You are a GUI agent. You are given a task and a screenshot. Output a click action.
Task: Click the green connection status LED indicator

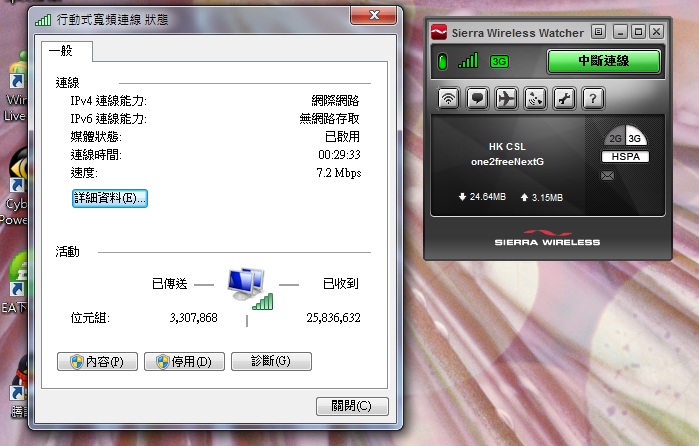pos(442,61)
